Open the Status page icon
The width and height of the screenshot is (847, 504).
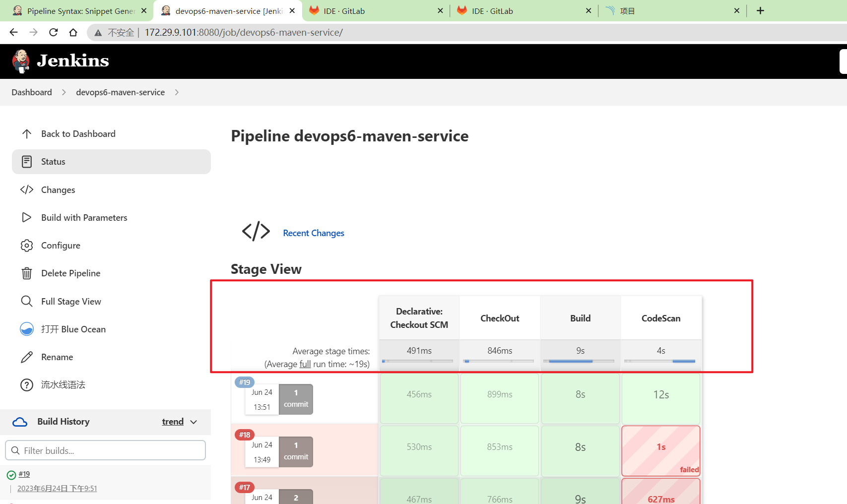point(27,162)
